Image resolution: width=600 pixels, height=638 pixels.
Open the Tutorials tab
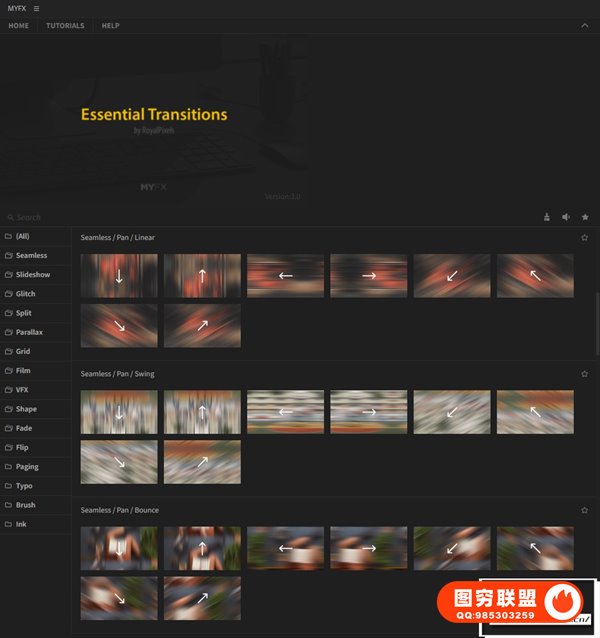pos(65,26)
